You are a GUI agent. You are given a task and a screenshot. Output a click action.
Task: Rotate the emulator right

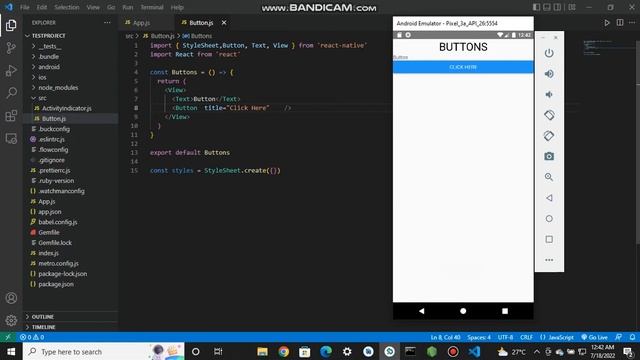point(549,136)
